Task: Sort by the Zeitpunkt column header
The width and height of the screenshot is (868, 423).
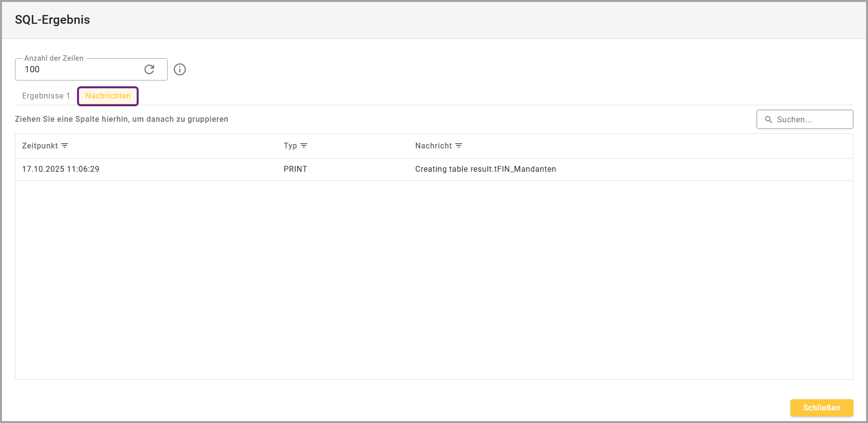Action: click(40, 146)
